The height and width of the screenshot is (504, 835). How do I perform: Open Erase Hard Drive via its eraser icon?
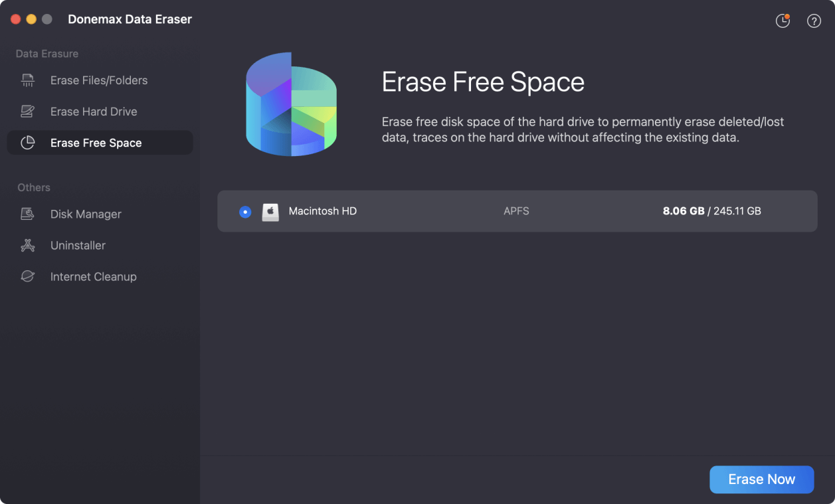point(27,111)
